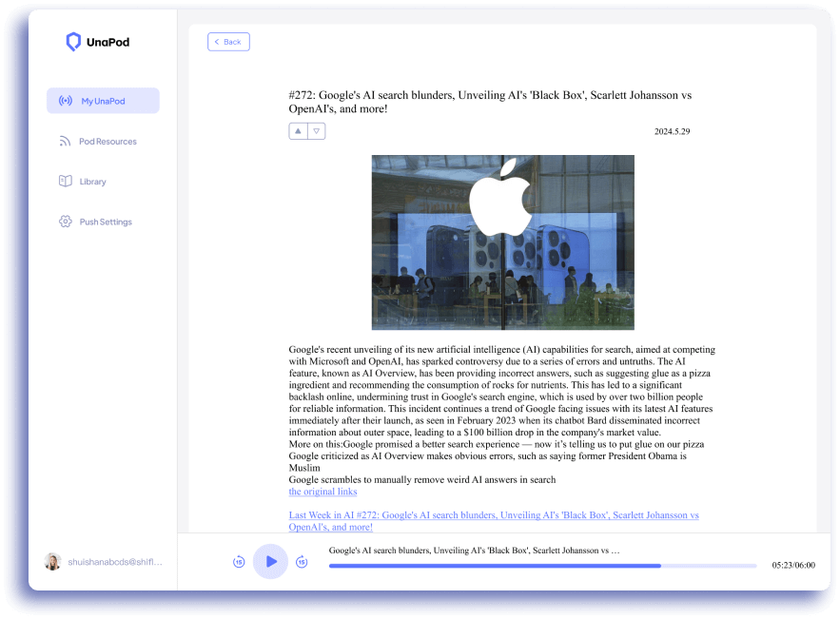Downvote the episode with the down arrow
Image resolution: width=840 pixels, height=619 pixels.
click(317, 131)
